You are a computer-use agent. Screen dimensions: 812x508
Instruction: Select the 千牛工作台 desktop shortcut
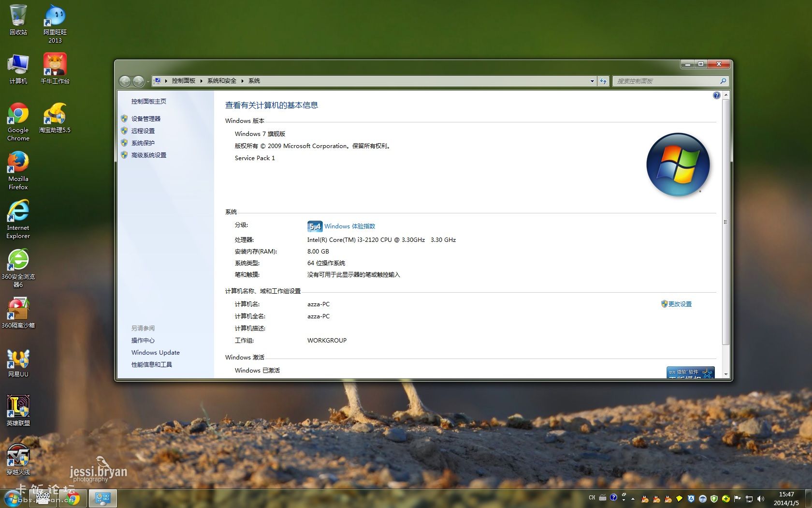(x=55, y=69)
